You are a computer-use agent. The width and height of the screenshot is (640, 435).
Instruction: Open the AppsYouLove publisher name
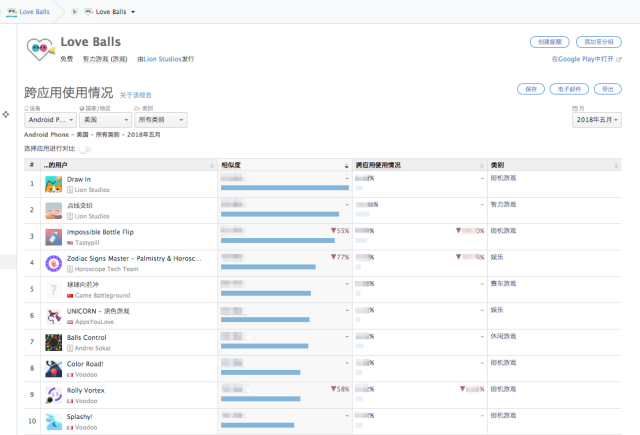[94, 322]
